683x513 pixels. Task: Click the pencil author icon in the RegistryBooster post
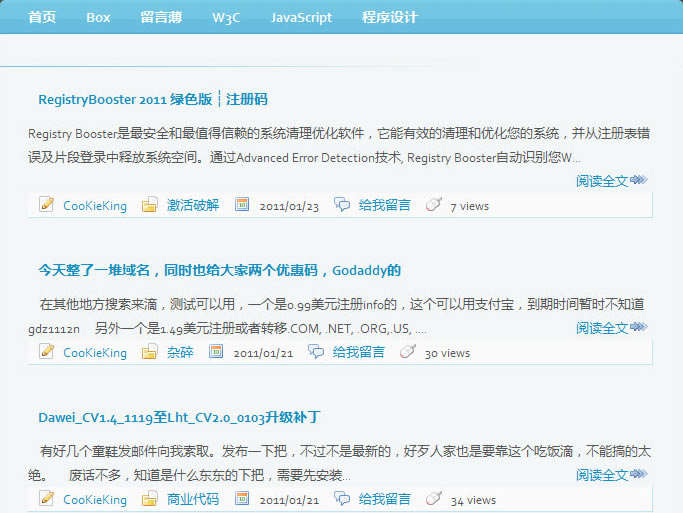(x=46, y=205)
